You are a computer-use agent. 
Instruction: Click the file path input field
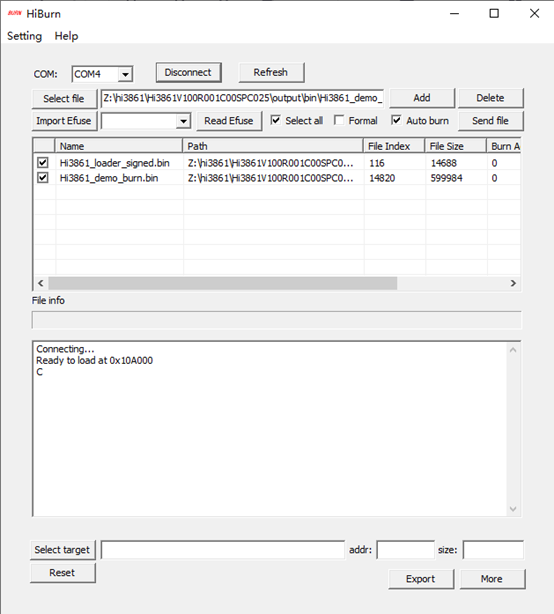pyautogui.click(x=242, y=98)
